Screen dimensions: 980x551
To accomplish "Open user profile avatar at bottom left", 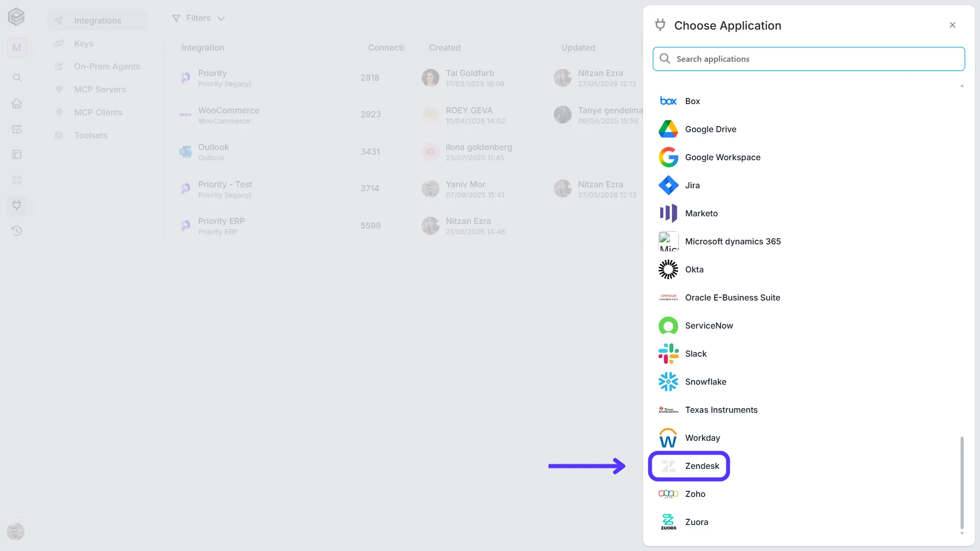I will point(16,531).
